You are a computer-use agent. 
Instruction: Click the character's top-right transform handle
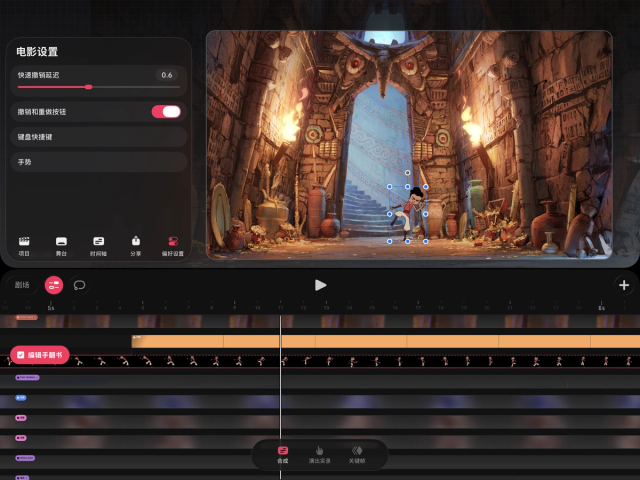[426, 187]
